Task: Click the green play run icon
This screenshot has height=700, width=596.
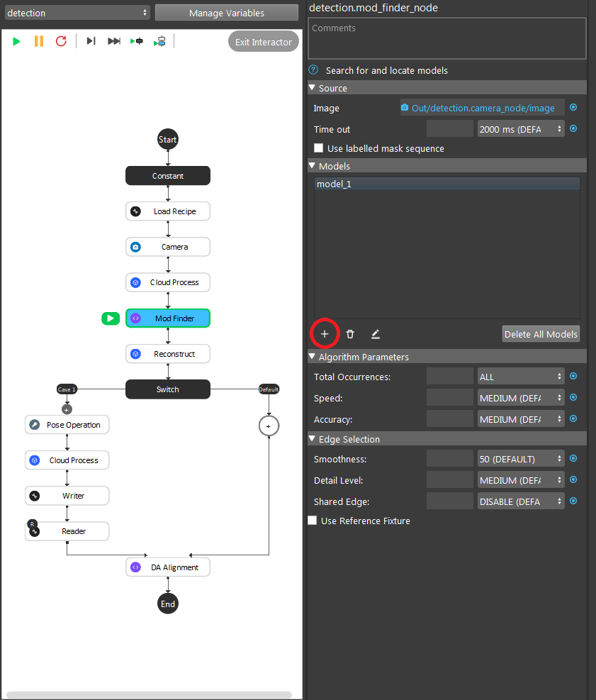Action: click(x=16, y=42)
